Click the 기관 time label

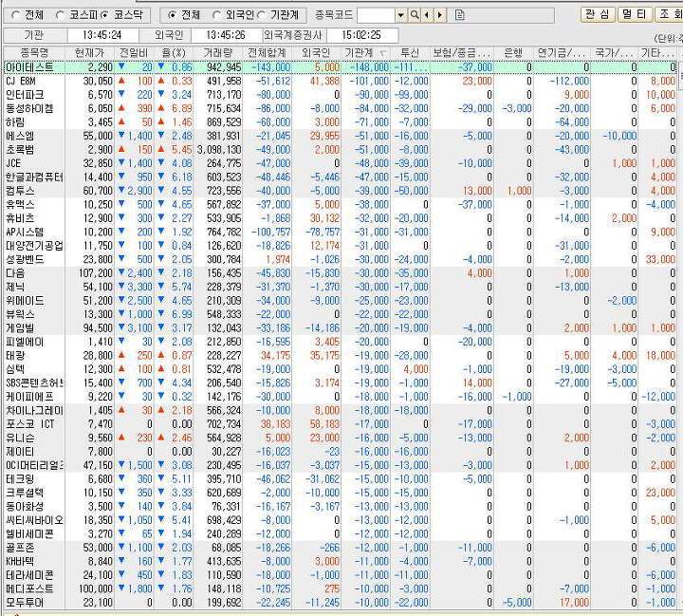pyautogui.click(x=34, y=35)
